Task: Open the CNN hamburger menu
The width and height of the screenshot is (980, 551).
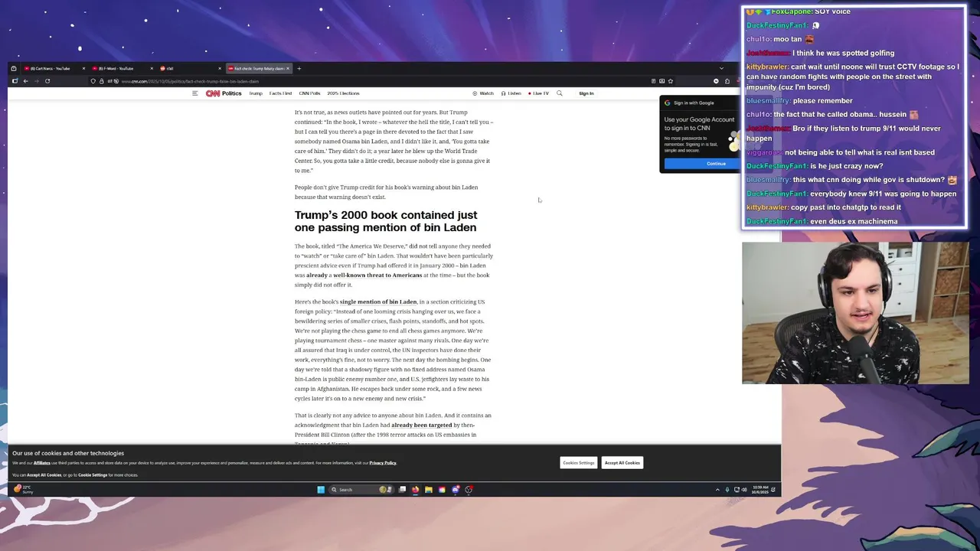Action: [194, 93]
